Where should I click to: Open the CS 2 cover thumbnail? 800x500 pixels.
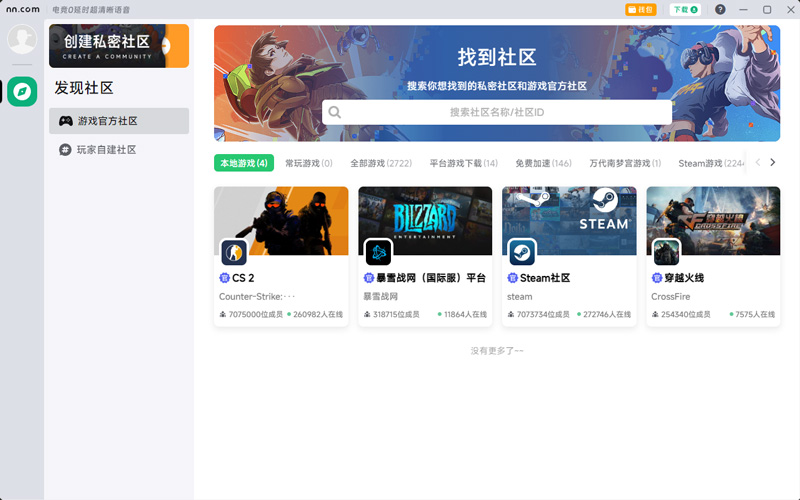pos(281,220)
